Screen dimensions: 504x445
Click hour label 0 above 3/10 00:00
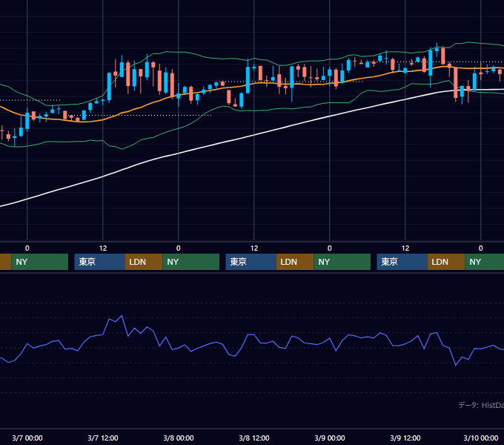[481, 248]
